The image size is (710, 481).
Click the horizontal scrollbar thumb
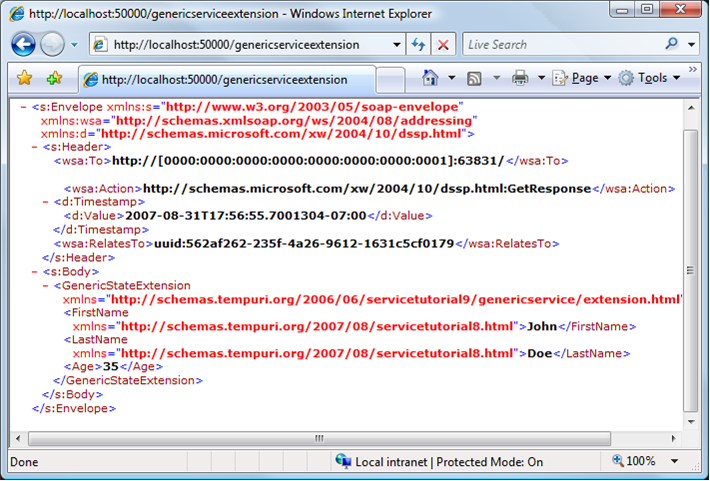(x=319, y=438)
